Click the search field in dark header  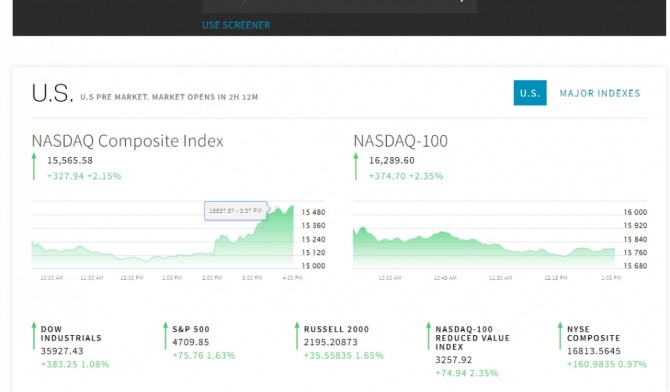(x=339, y=6)
